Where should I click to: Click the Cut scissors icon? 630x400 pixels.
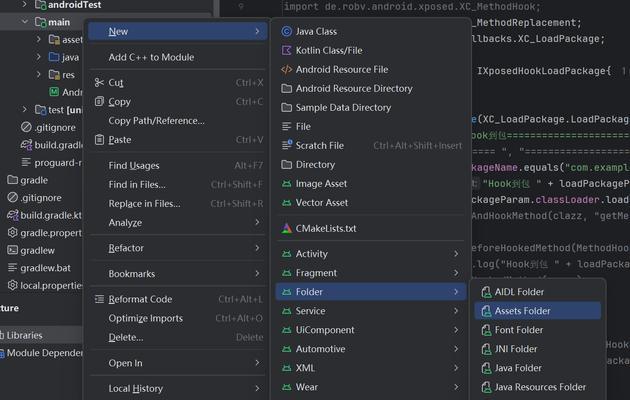pyautogui.click(x=99, y=83)
